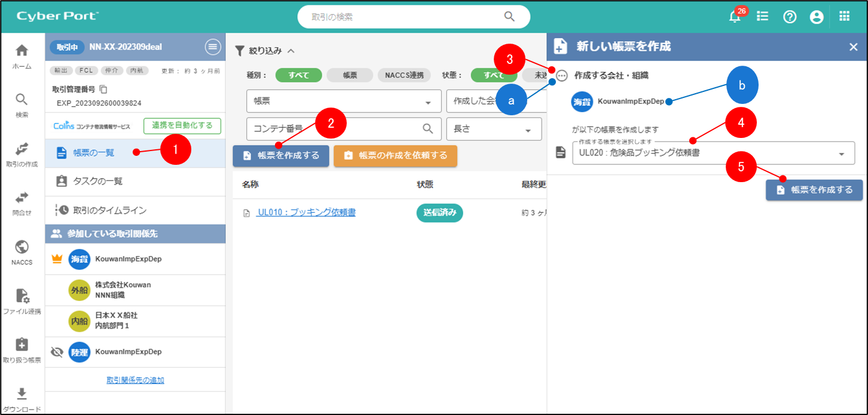The width and height of the screenshot is (868, 415).
Task: Open the UL010 ブッキング依頼書 link
Action: coord(305,213)
